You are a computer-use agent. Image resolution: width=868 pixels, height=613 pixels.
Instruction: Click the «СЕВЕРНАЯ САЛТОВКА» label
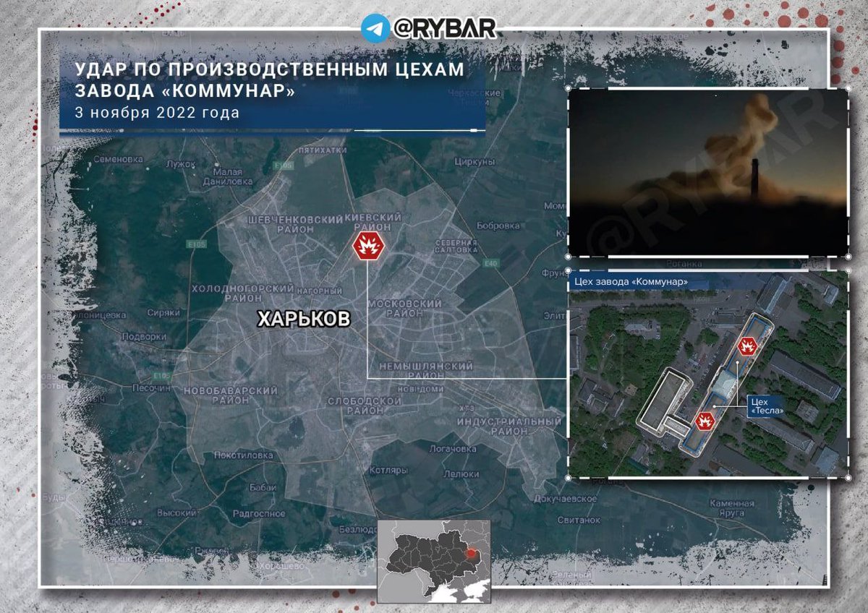point(456,246)
